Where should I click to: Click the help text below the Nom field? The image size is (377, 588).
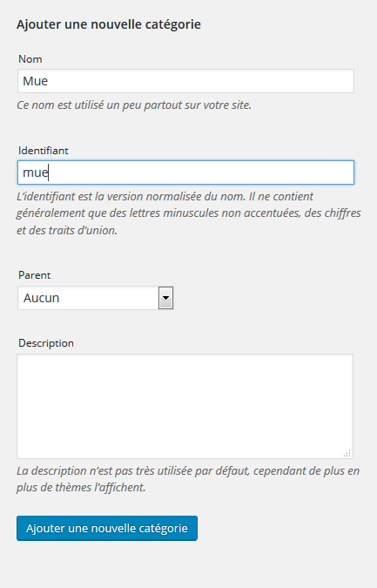point(134,105)
